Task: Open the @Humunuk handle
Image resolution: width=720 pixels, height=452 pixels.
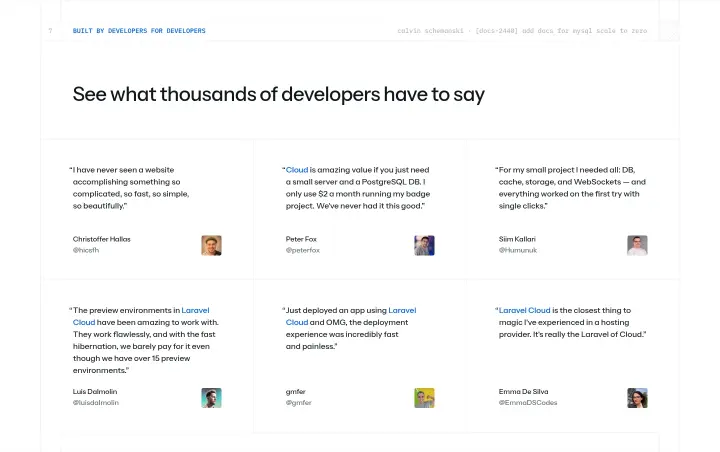Action: point(518,250)
